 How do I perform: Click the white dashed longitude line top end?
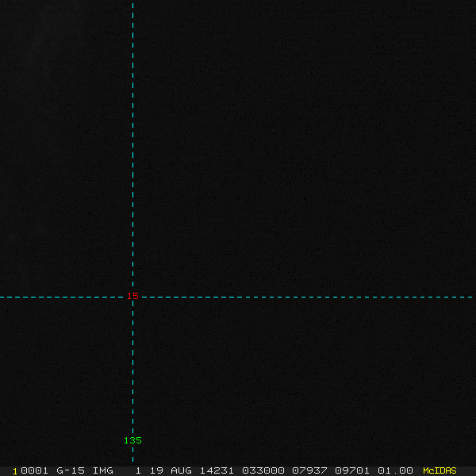132,5
